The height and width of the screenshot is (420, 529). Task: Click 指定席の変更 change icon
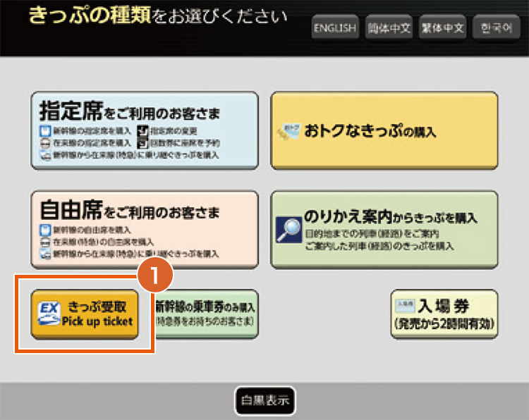pyautogui.click(x=142, y=131)
